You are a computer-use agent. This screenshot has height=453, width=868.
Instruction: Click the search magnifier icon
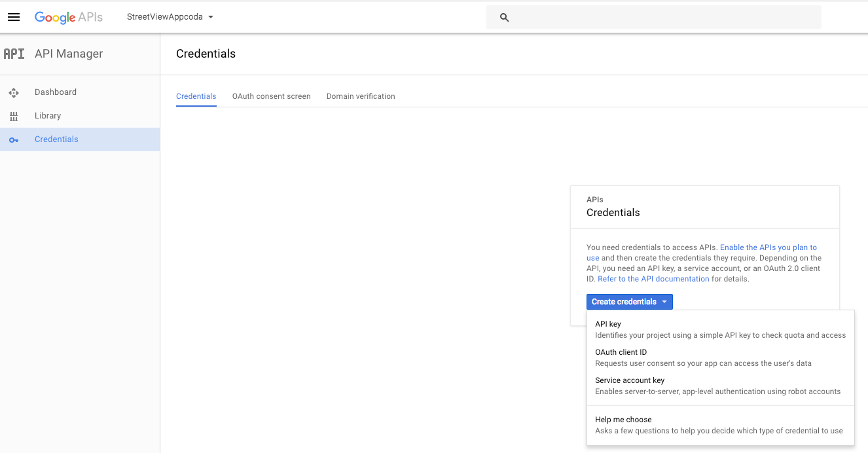[x=504, y=18]
